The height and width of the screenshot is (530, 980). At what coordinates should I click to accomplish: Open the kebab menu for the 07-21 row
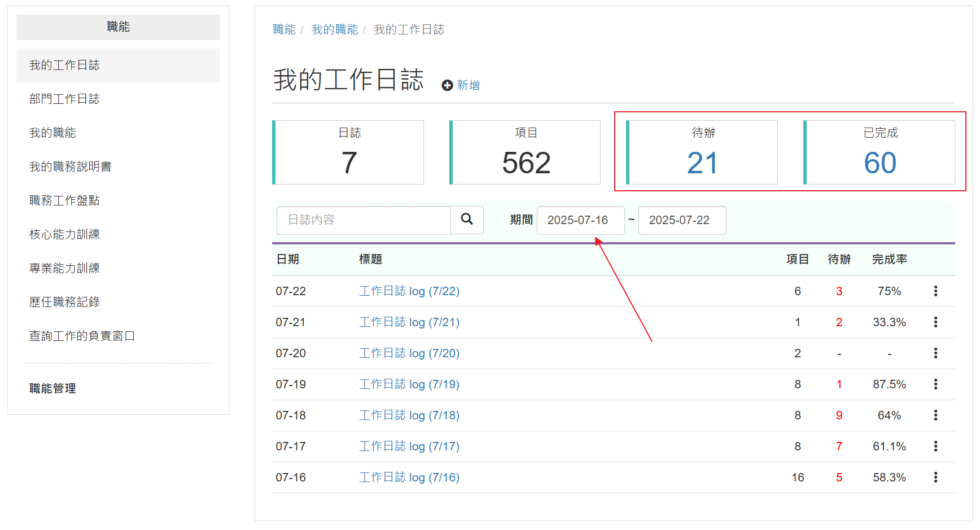pos(935,322)
